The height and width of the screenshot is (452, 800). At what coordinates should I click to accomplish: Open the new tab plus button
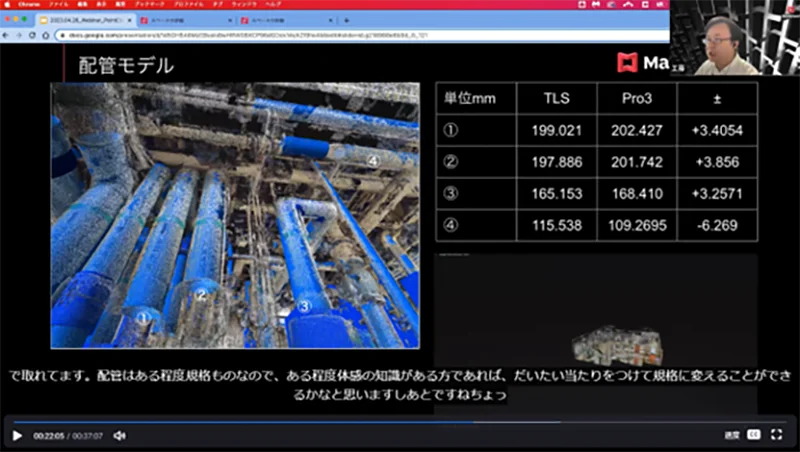click(345, 19)
